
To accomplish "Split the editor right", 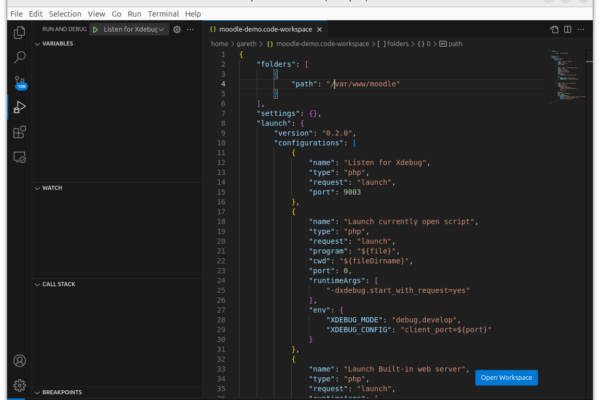I will pos(567,29).
